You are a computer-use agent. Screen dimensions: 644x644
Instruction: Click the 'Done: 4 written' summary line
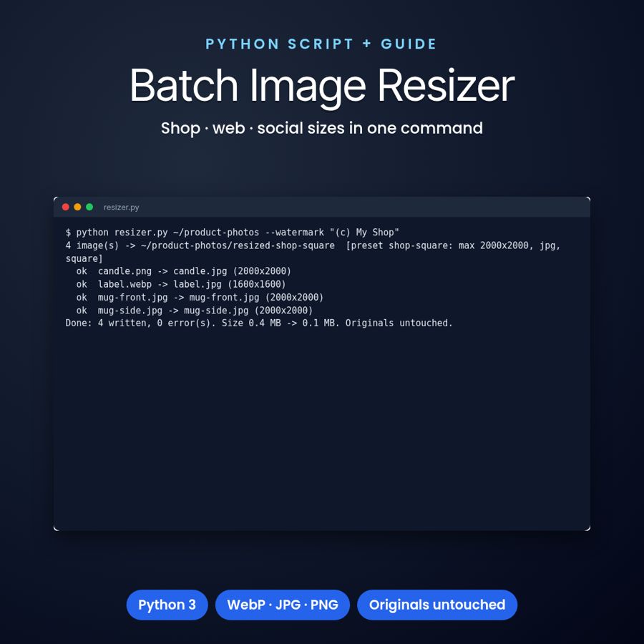coord(259,323)
